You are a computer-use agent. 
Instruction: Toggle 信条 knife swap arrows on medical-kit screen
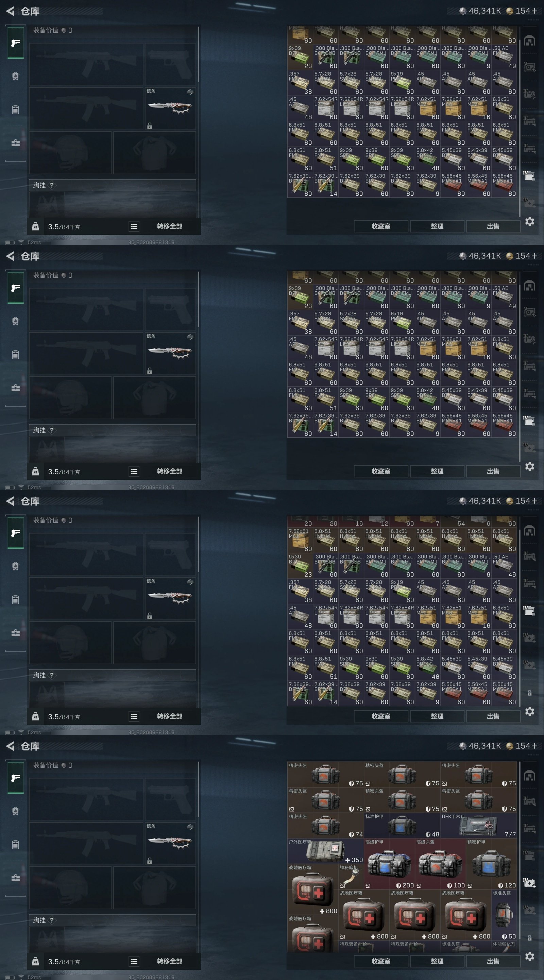click(190, 827)
